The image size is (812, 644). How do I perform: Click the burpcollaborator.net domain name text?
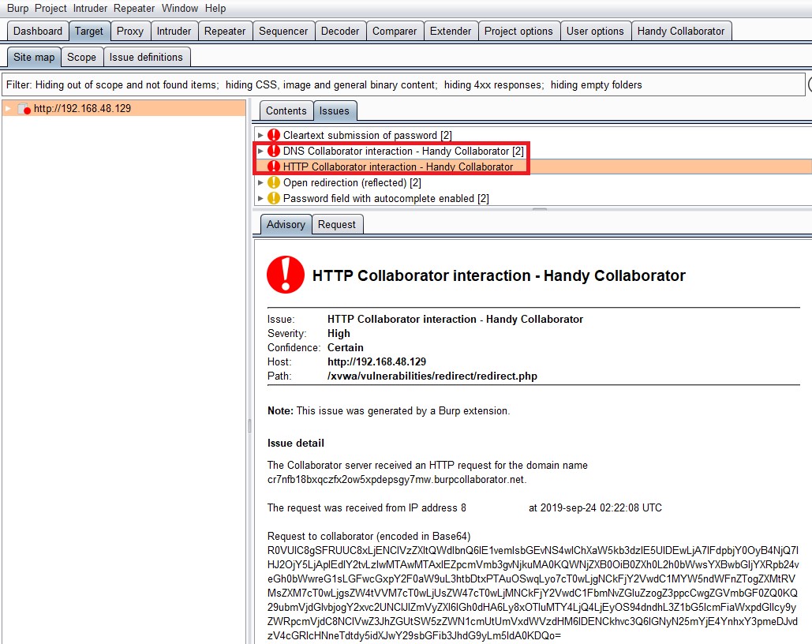[x=397, y=479]
